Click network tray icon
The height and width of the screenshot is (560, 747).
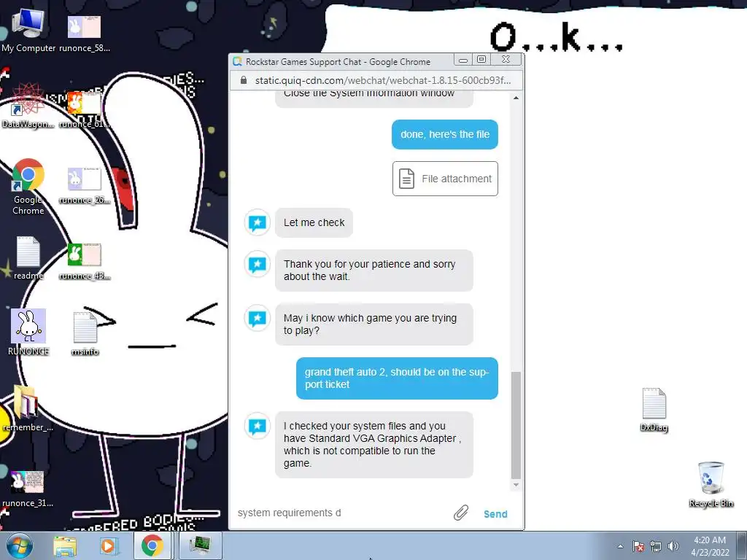click(x=656, y=546)
